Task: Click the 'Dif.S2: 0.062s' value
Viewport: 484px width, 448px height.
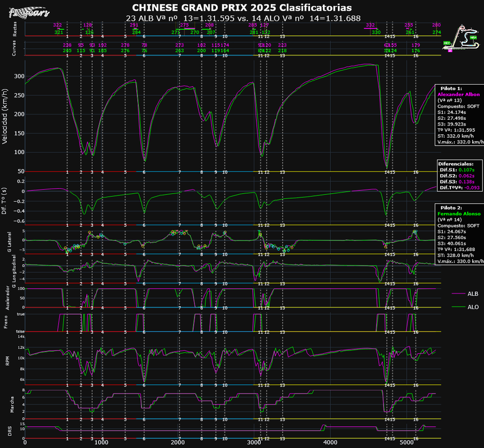Action: pyautogui.click(x=457, y=176)
